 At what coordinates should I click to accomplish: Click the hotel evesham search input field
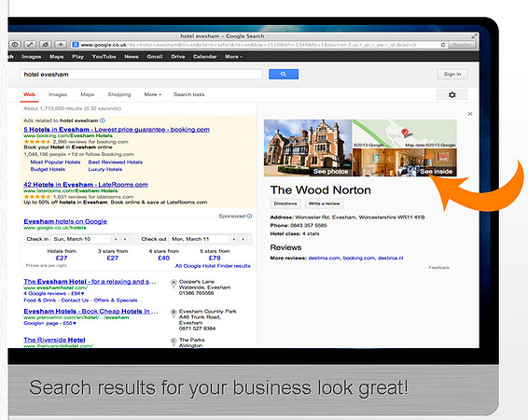coord(141,75)
